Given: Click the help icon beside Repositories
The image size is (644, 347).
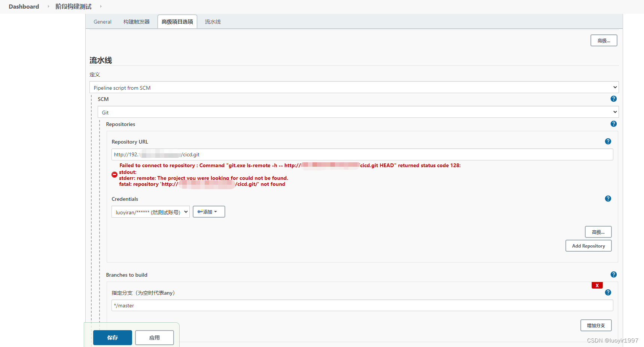Looking at the screenshot, I should (614, 124).
